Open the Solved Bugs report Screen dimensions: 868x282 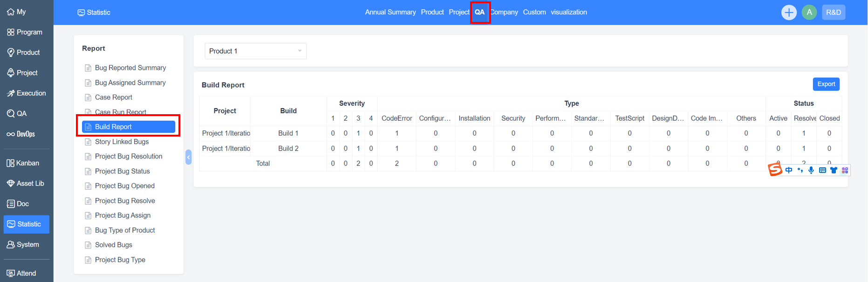coord(113,245)
